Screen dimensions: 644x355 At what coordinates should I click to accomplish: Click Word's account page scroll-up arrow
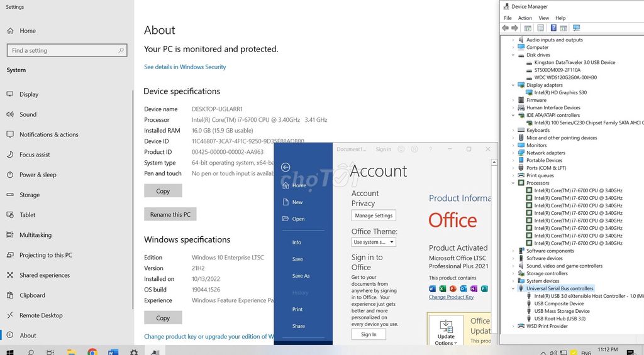coord(494,163)
